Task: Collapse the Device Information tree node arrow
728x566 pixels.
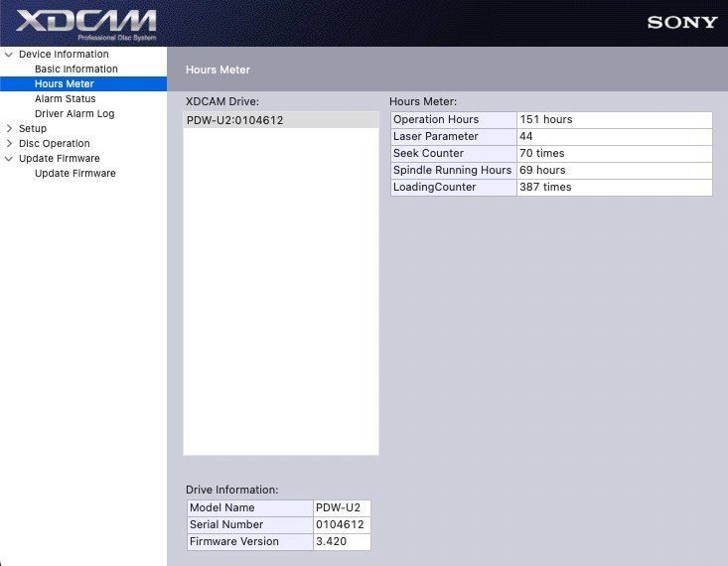Action: coord(10,55)
